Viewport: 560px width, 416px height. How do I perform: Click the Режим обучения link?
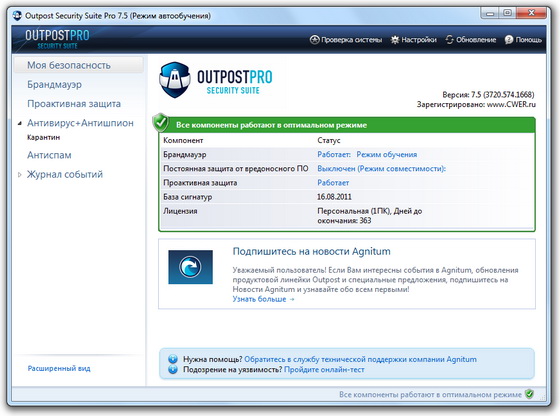coord(387,155)
